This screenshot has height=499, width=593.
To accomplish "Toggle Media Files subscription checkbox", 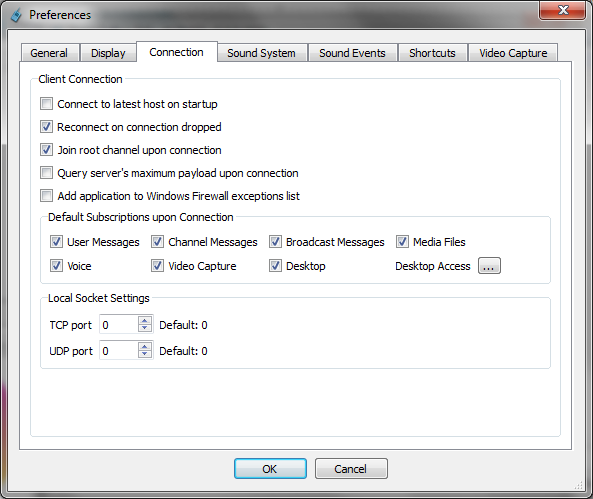I will tap(402, 242).
